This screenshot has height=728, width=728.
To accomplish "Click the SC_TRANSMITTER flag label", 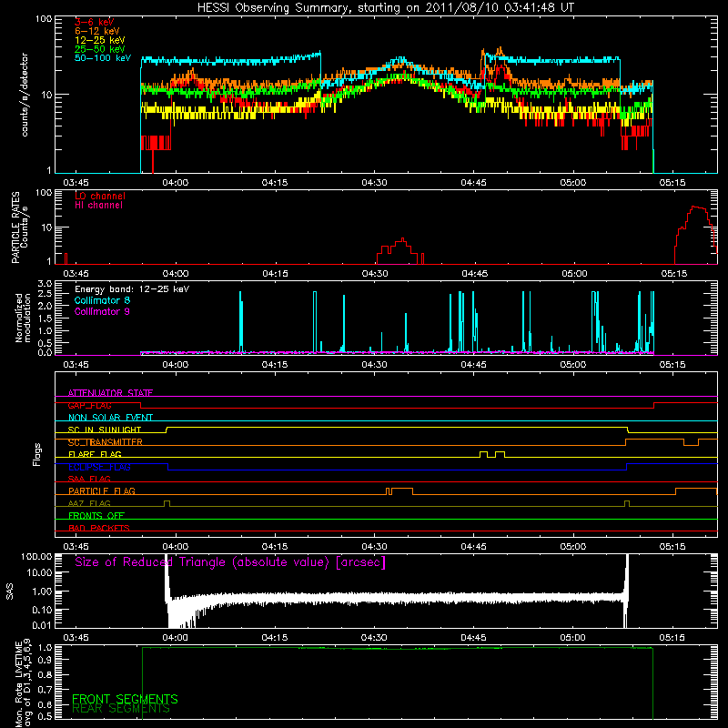I will [x=106, y=442].
